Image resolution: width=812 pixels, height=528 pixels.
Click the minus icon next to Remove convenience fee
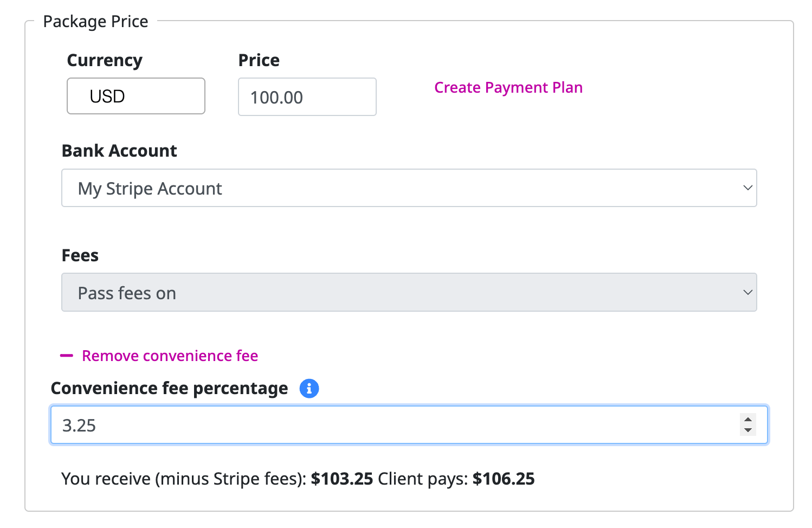(x=66, y=356)
